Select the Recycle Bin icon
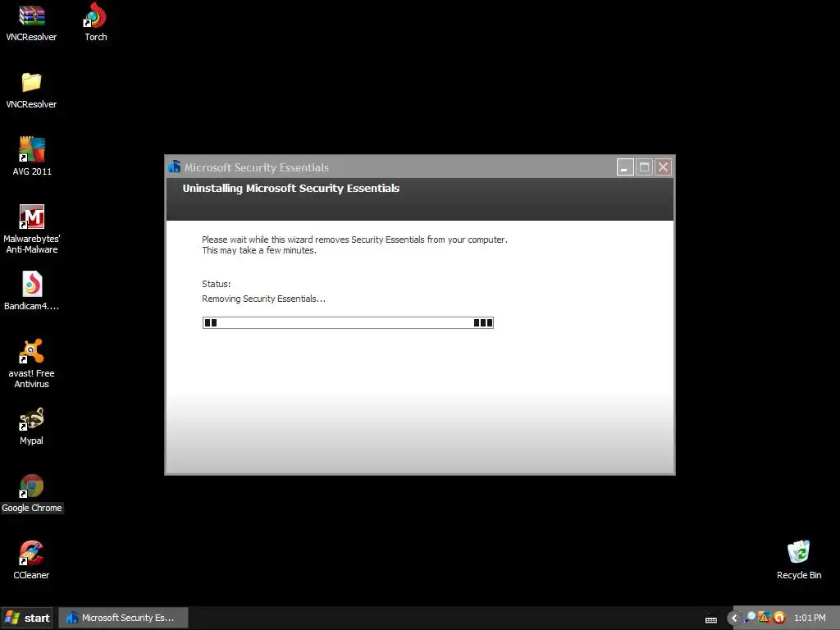Screen dimensions: 840x630 [799, 552]
